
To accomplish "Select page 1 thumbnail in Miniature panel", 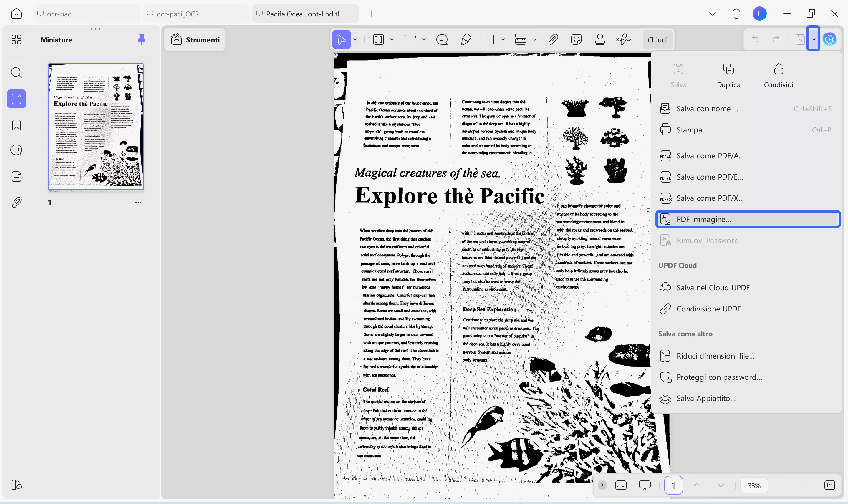I will coord(95,126).
